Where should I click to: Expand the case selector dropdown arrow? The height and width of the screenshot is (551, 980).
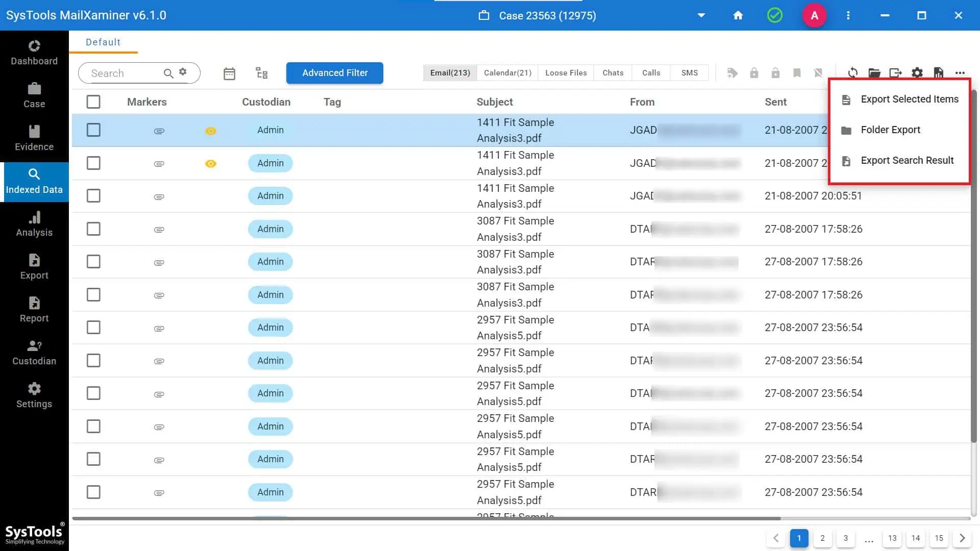(x=701, y=15)
